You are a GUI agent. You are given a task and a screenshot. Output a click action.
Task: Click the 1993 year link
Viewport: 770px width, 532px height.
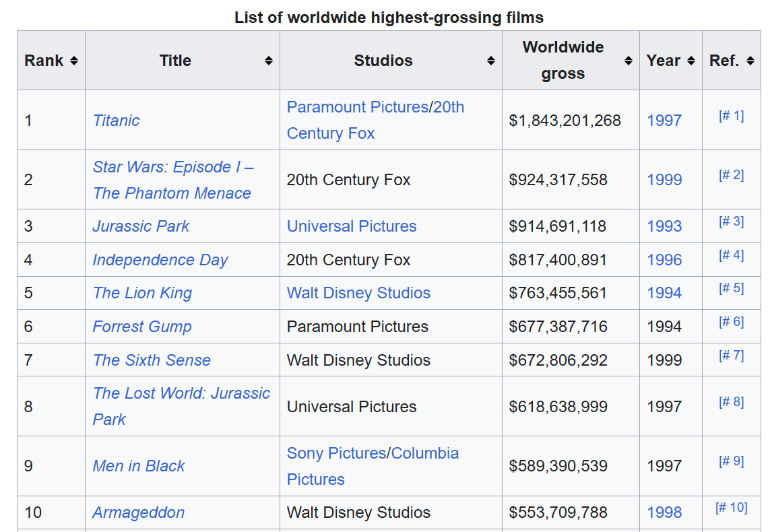tap(664, 226)
